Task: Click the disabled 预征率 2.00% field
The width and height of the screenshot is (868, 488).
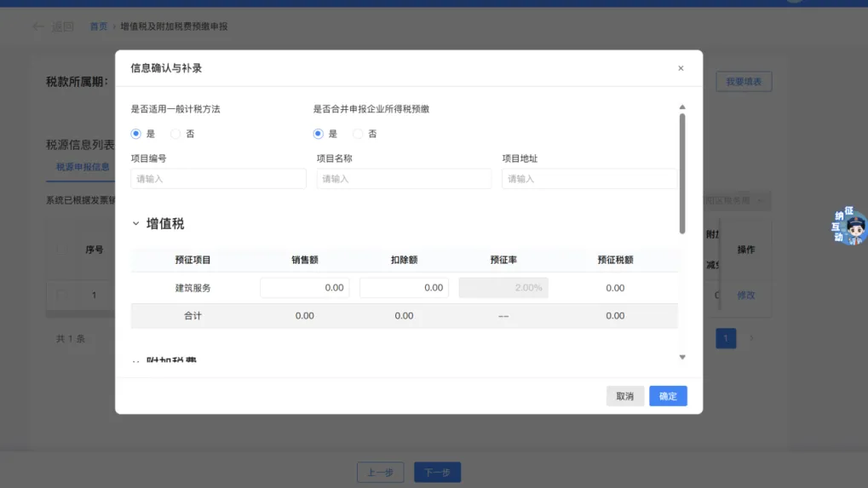Action: click(503, 288)
